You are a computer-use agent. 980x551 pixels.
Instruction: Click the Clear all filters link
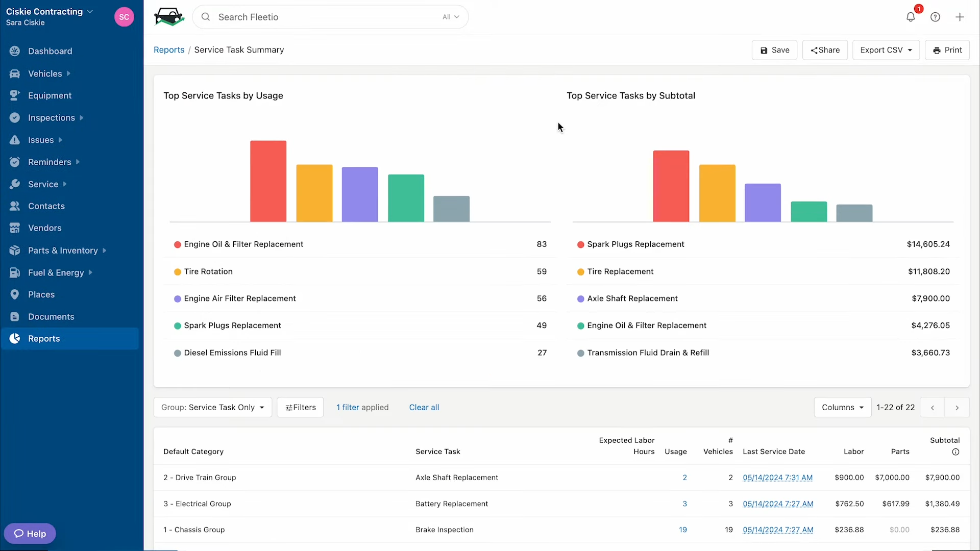pos(424,407)
